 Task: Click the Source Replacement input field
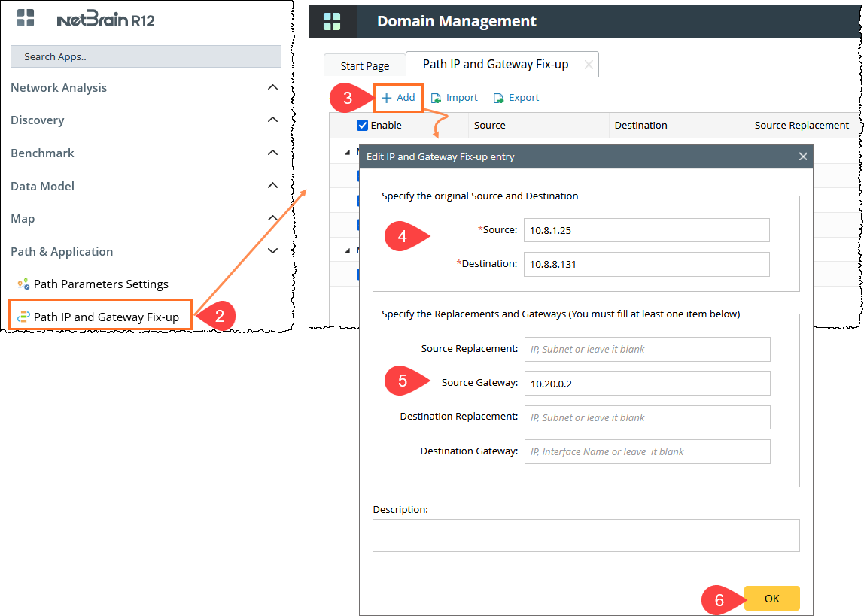[x=647, y=349]
